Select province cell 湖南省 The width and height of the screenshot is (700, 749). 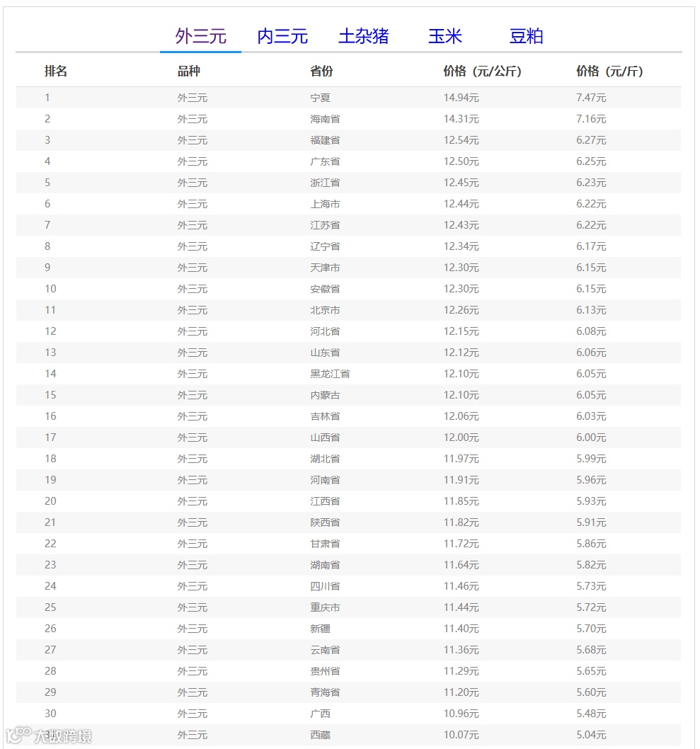[x=325, y=565]
